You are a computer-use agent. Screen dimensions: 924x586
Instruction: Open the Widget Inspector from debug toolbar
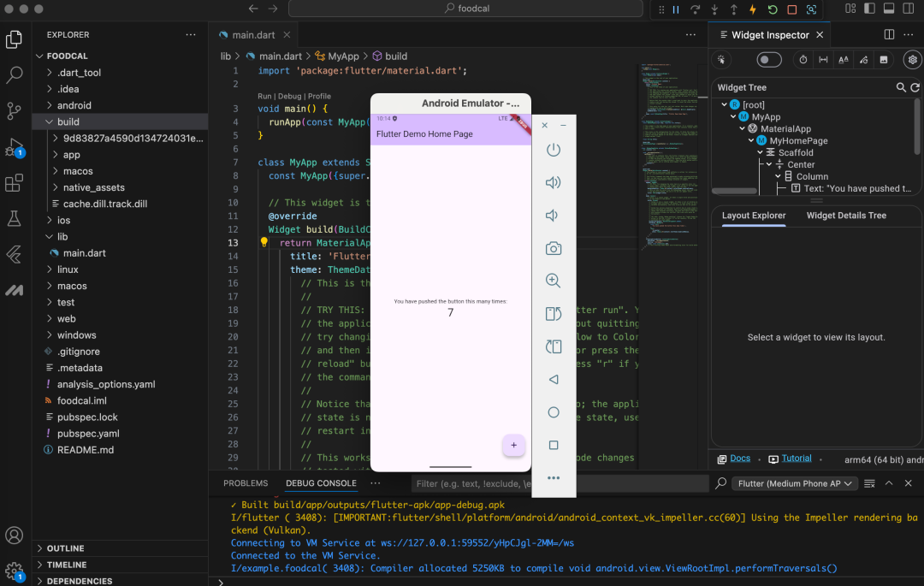click(811, 9)
